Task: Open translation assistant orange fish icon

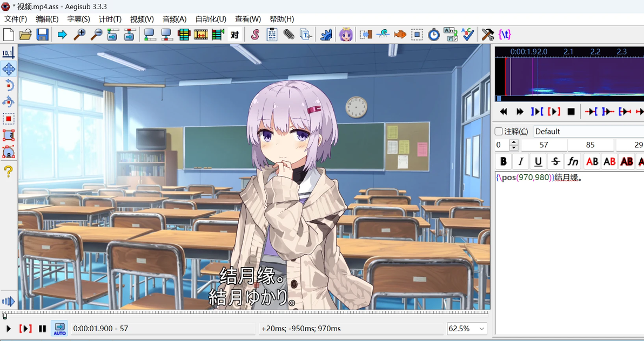Action: coord(400,35)
